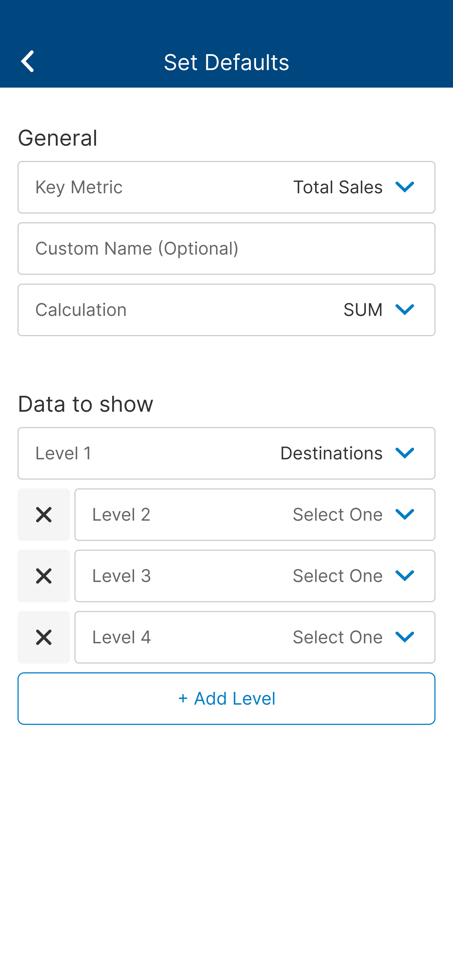The height and width of the screenshot is (980, 453).
Task: Change the Total Sales key metric value
Action: click(338, 187)
